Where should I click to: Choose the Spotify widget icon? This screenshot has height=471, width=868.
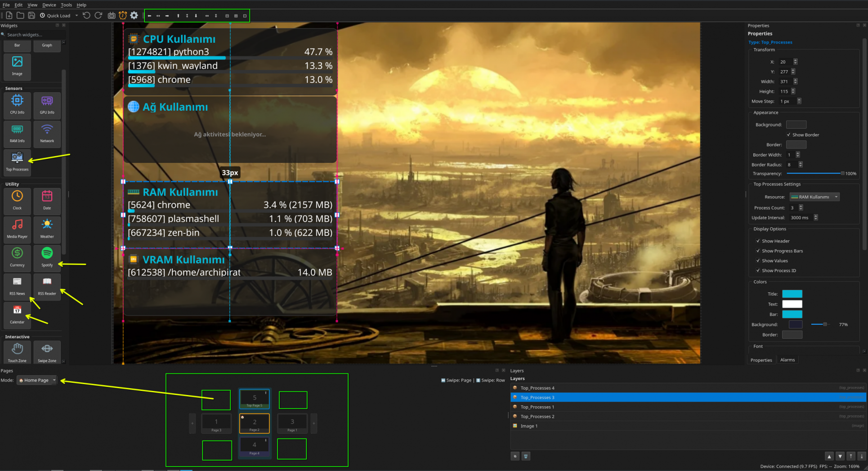pyautogui.click(x=47, y=257)
